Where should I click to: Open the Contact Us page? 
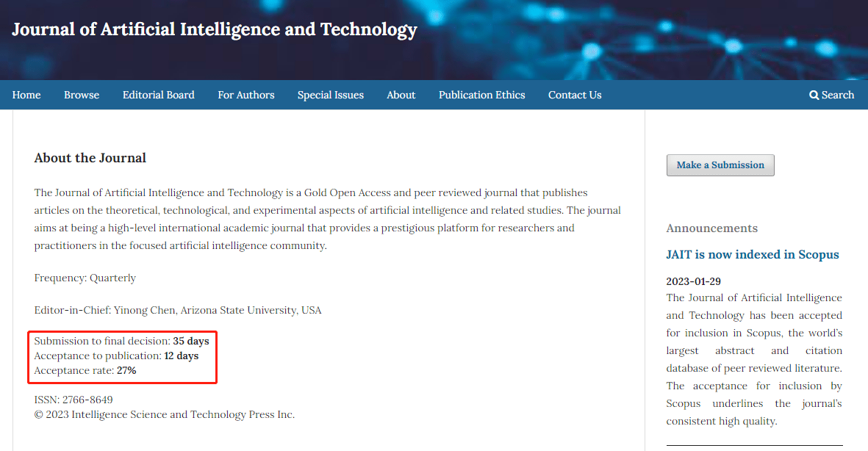point(575,95)
